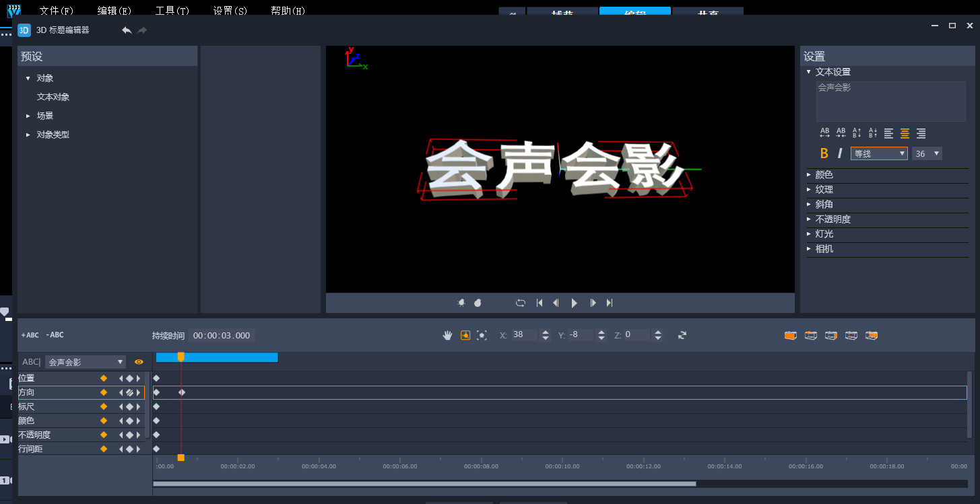
Task: Select the last 3D box icon on the right
Action: (x=872, y=335)
